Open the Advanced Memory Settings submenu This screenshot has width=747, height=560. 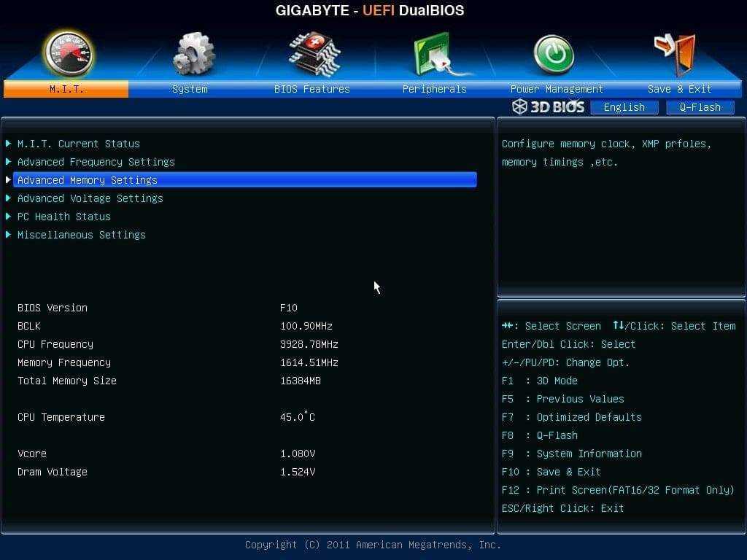(88, 180)
